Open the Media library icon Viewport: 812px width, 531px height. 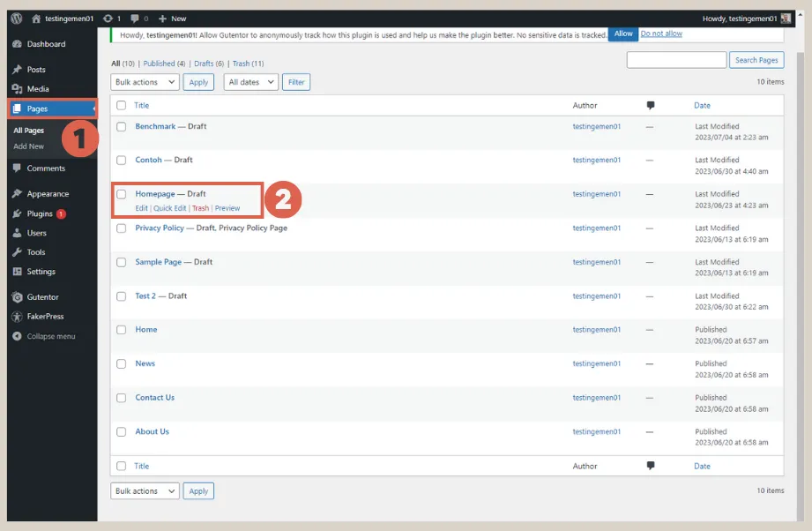[18, 88]
